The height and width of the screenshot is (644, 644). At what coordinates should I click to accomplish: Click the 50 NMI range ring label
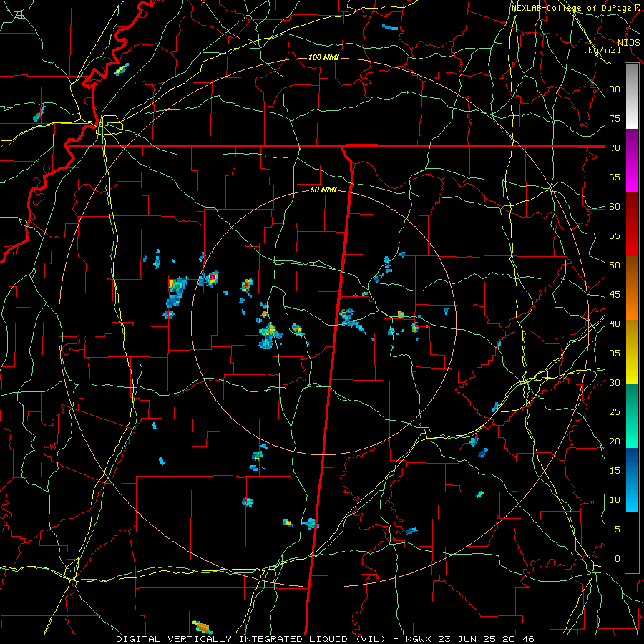click(323, 190)
